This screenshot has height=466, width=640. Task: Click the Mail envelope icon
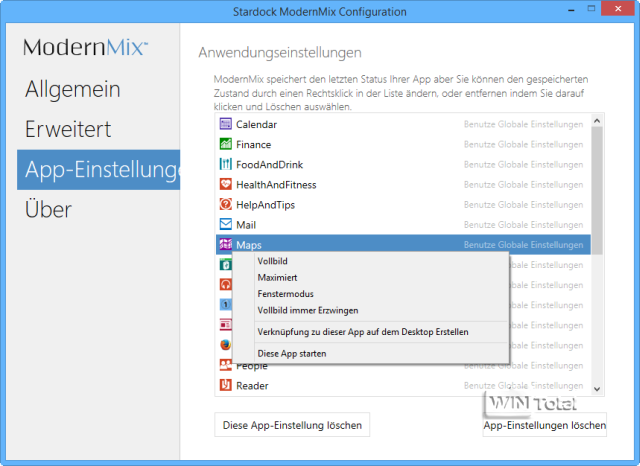(x=225, y=224)
